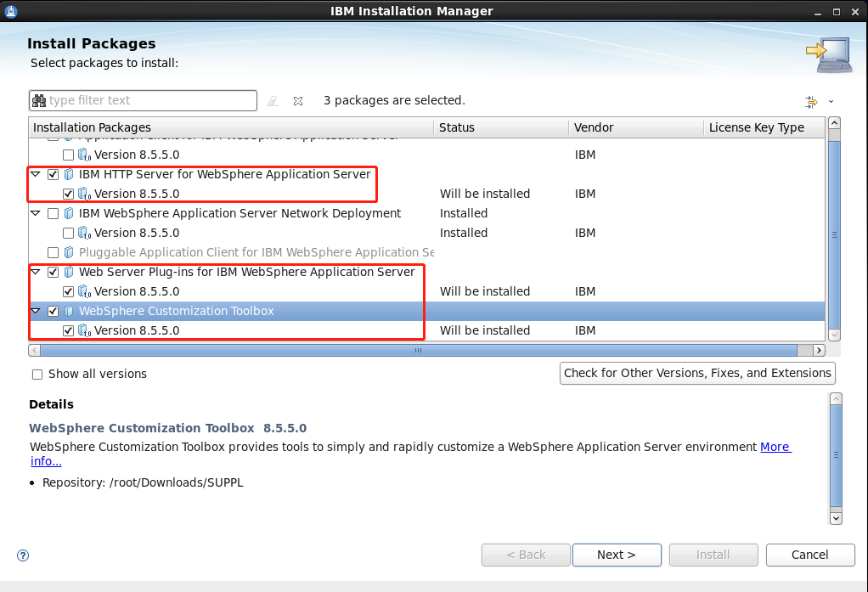868x592 pixels.
Task: Uncheck Web Server Plug-ins for WebSphere package
Action: point(54,272)
